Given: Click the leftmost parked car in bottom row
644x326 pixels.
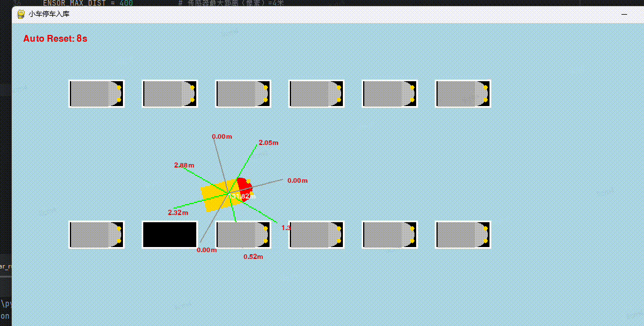Looking at the screenshot, I should 96,235.
